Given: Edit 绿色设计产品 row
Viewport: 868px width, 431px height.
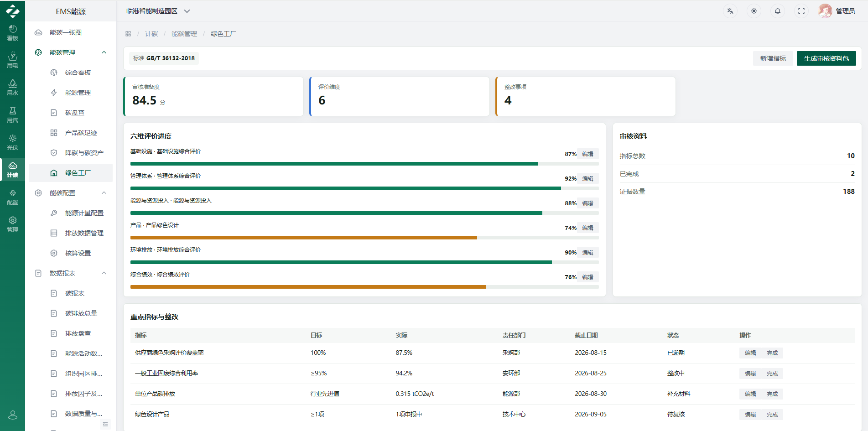Looking at the screenshot, I should coord(750,415).
